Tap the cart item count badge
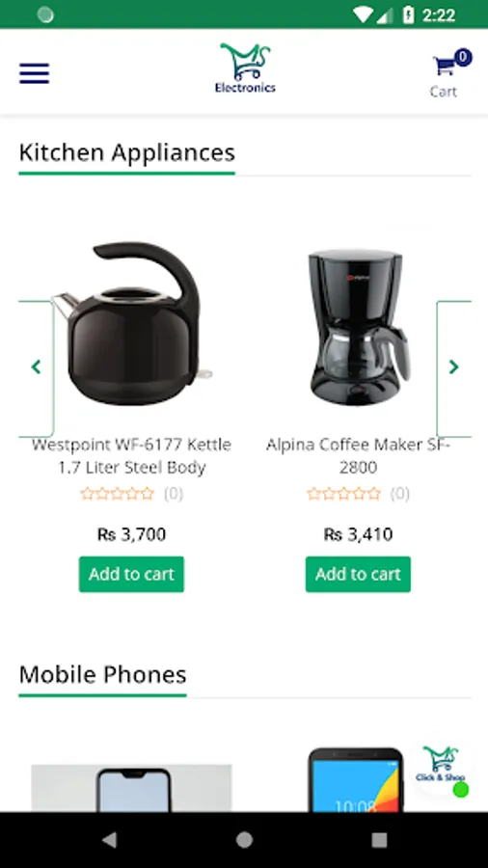The image size is (488, 868). 463,57
